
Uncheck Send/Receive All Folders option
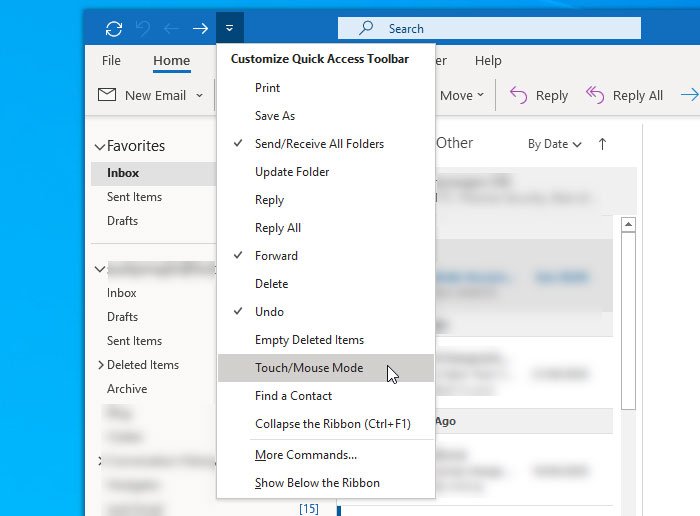tap(325, 144)
